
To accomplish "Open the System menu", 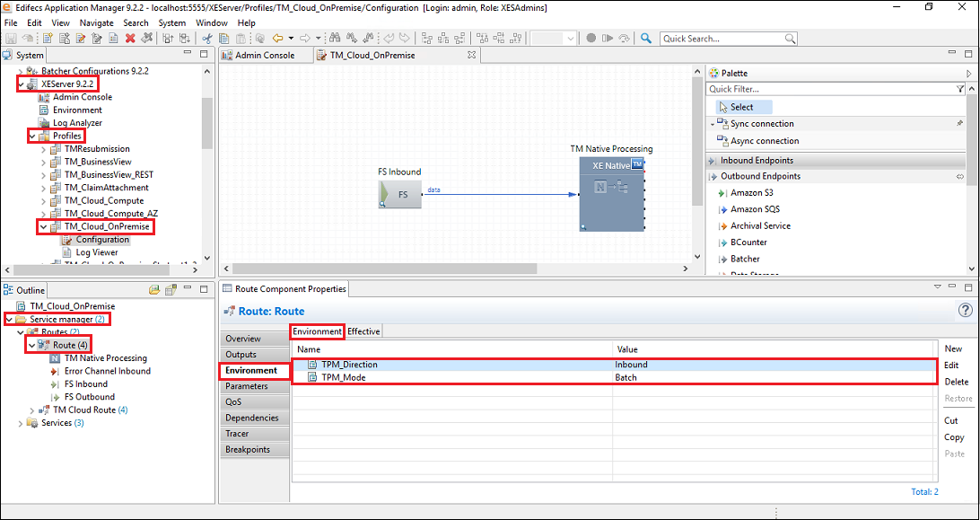I will click(172, 22).
